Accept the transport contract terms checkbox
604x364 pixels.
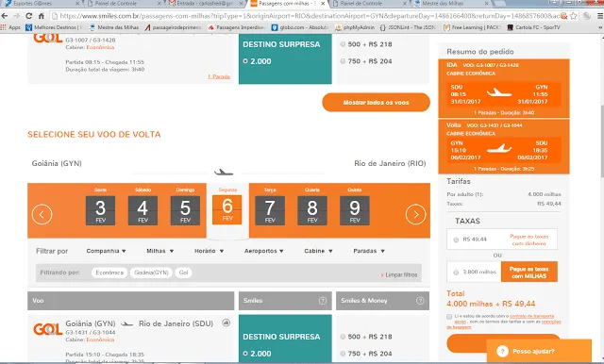click(x=449, y=317)
